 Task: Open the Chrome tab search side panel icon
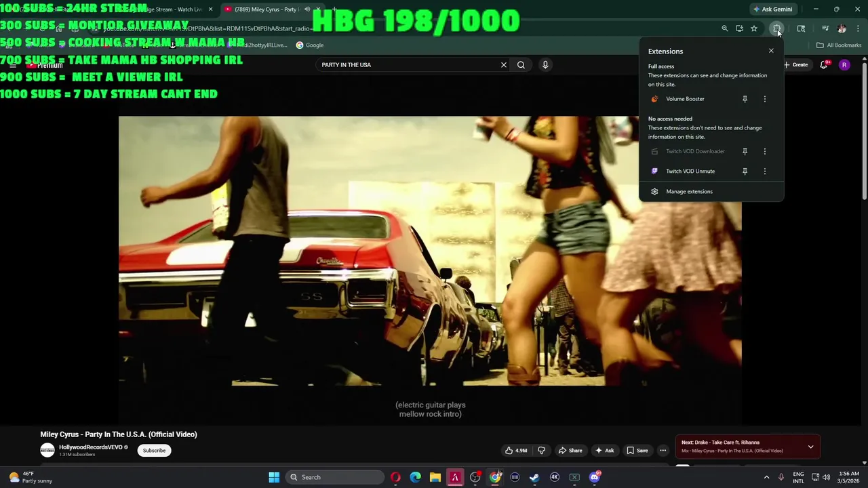[x=801, y=28]
